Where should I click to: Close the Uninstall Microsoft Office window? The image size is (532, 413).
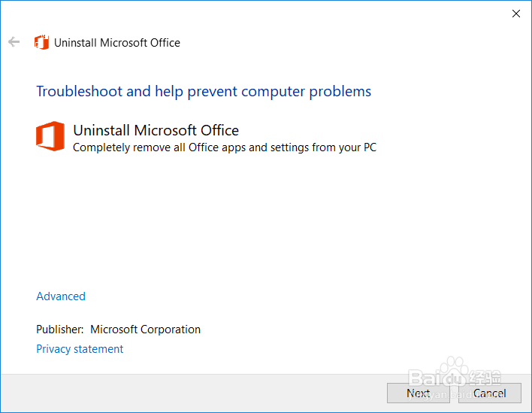point(516,14)
